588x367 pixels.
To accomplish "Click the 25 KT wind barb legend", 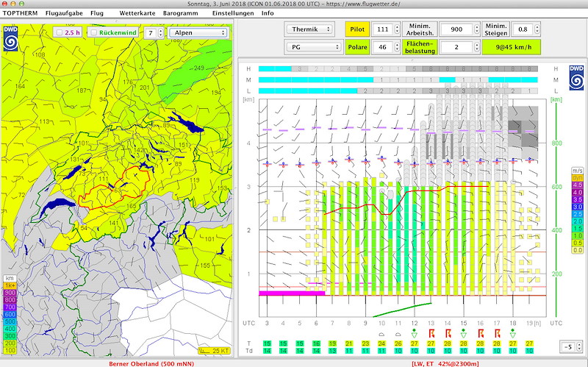I will 214,351.
